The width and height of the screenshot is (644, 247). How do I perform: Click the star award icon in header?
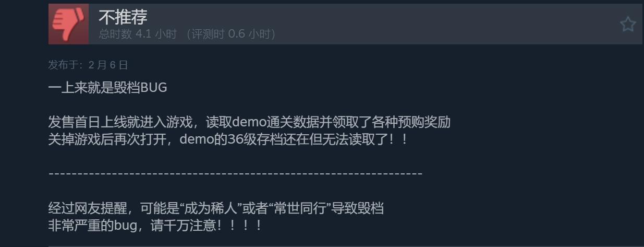[628, 24]
